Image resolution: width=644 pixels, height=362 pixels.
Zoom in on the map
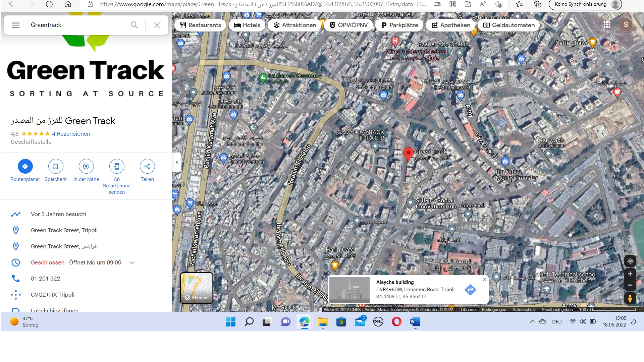[630, 274]
